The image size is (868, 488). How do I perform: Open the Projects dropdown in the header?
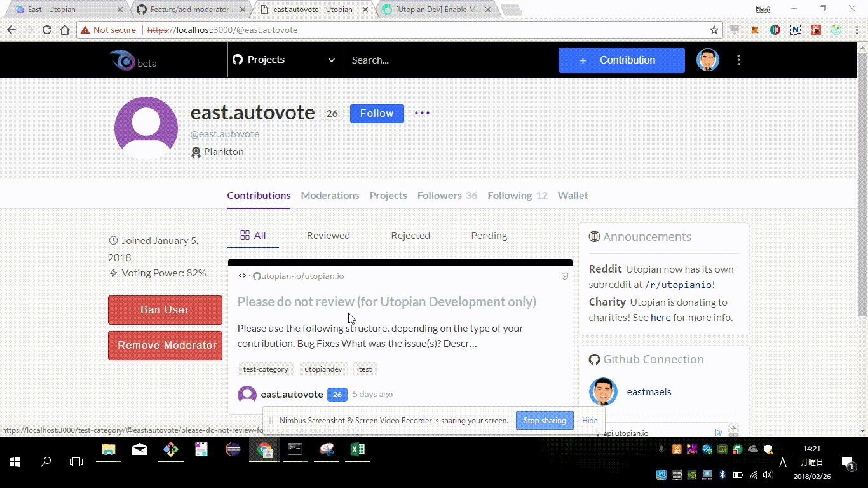pos(285,60)
